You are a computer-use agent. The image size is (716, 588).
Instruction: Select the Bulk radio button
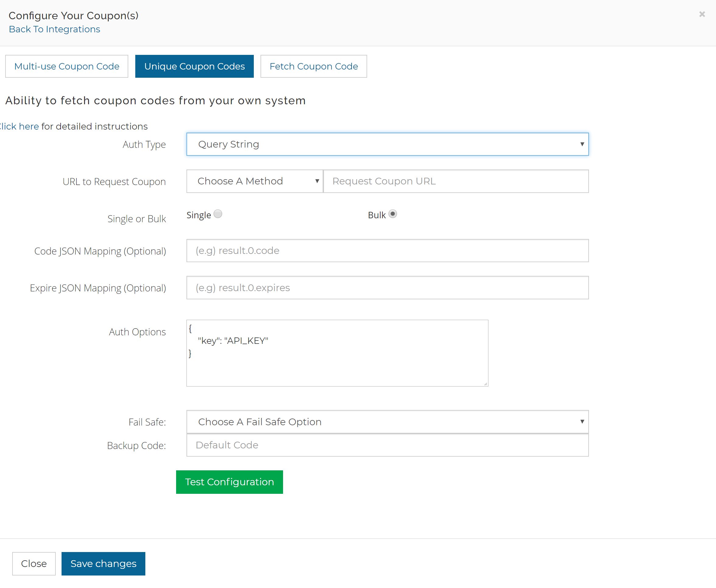[x=392, y=214]
